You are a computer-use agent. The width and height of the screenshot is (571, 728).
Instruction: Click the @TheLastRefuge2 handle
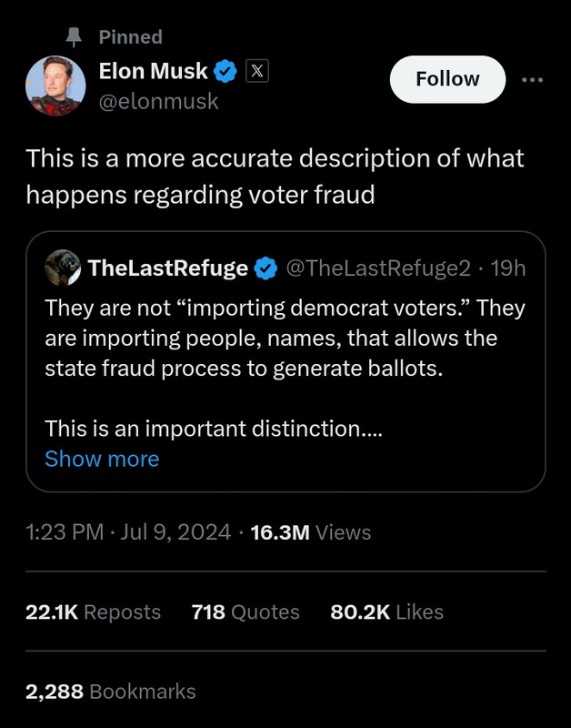[378, 268]
